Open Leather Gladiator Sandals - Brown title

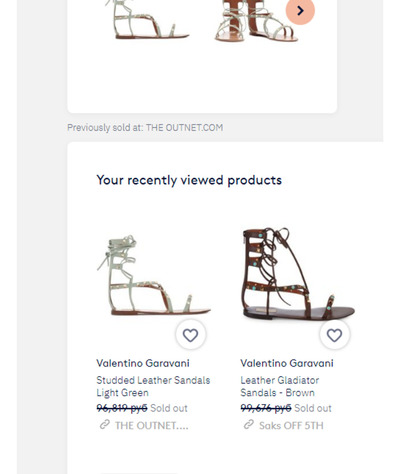[280, 386]
